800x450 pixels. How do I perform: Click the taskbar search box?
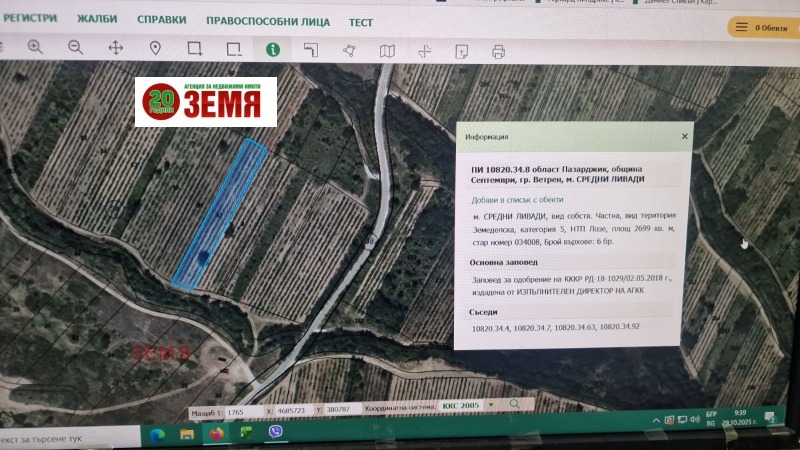coord(69,439)
